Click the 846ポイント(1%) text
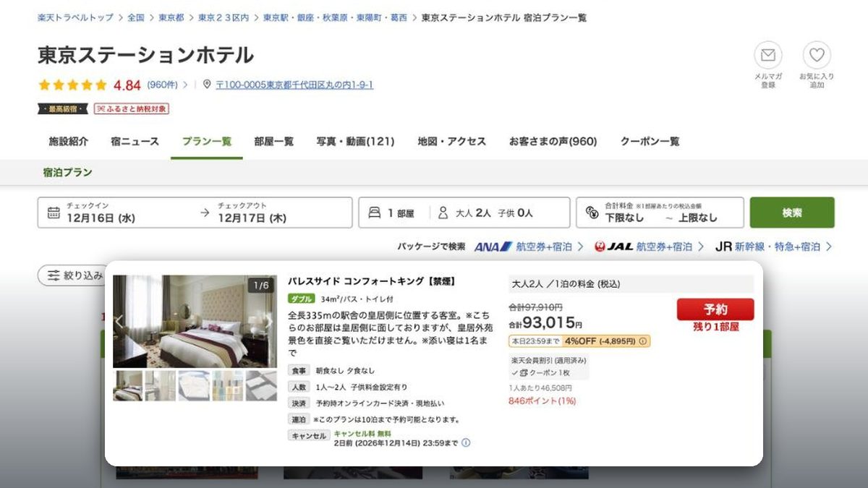 click(x=542, y=401)
